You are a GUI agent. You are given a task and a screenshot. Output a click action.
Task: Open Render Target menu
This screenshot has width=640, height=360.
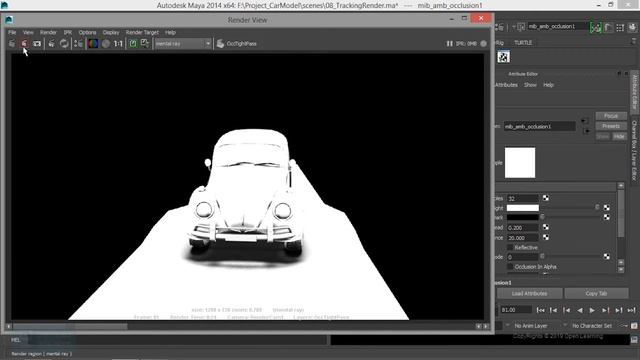tap(142, 32)
